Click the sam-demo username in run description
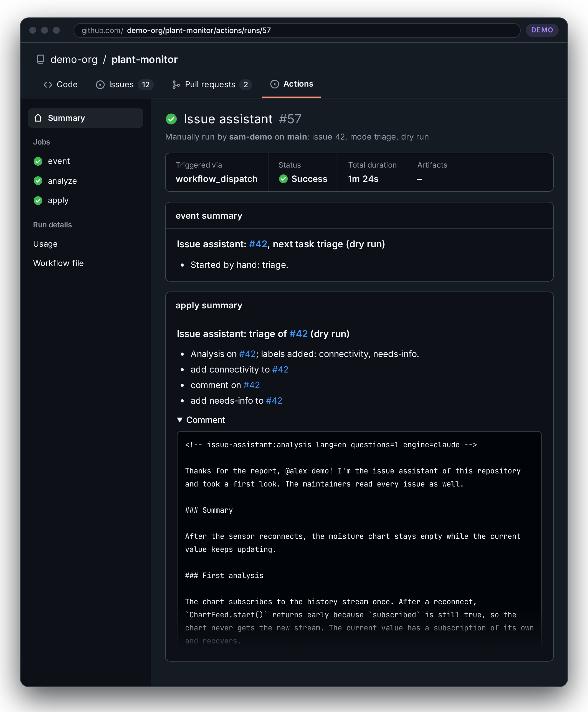 coord(251,137)
